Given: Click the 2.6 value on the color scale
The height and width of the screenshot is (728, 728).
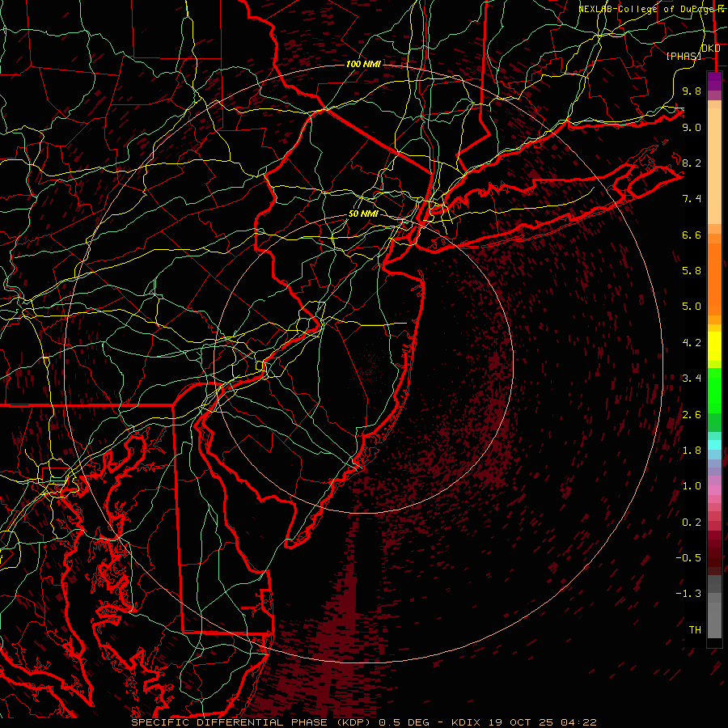Looking at the screenshot, I should 692,415.
